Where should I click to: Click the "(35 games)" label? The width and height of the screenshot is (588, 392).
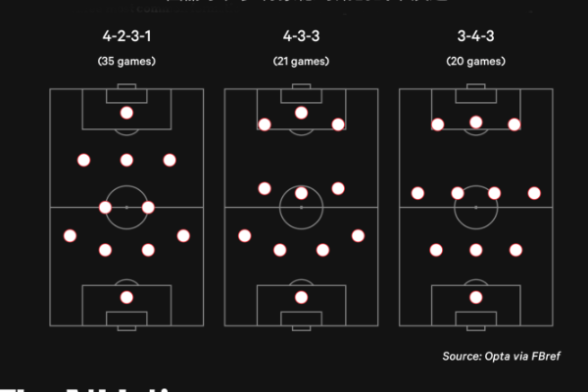[126, 61]
